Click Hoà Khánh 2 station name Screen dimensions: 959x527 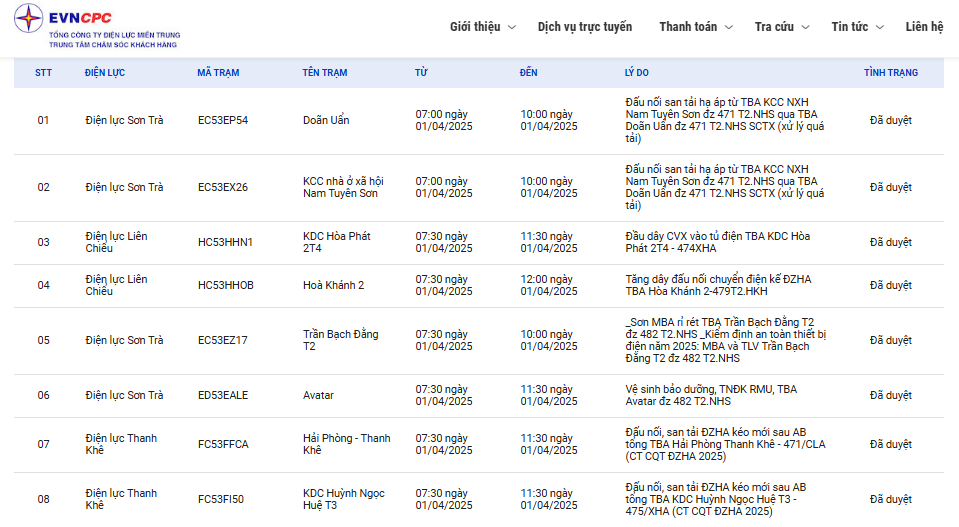tap(333, 285)
